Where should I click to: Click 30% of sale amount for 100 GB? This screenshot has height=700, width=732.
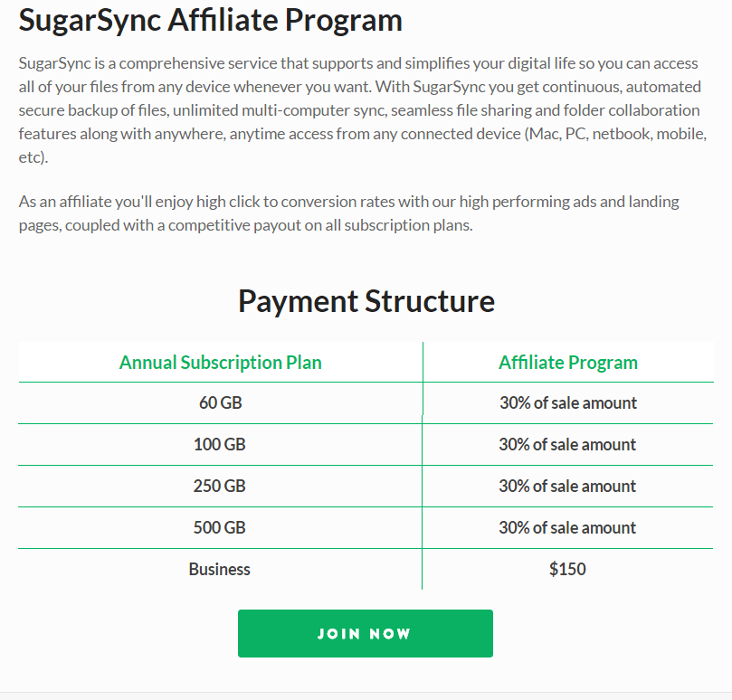click(567, 445)
